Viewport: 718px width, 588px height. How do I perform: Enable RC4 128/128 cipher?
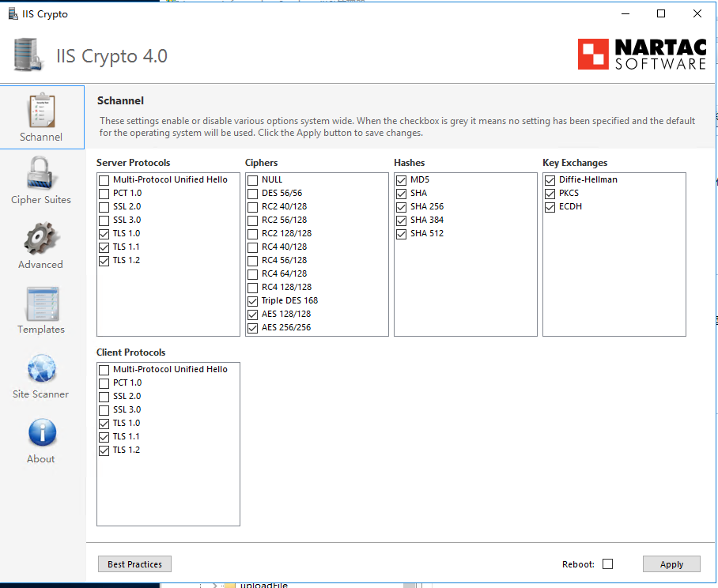[x=252, y=288]
